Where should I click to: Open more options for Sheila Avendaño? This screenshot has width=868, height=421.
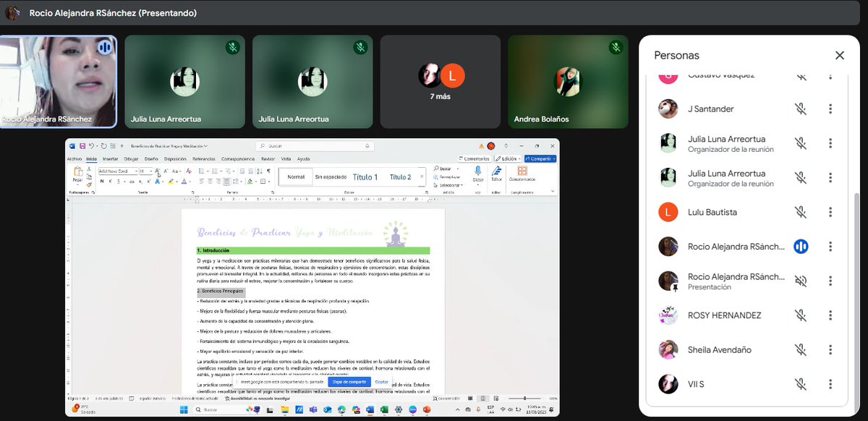pos(830,349)
